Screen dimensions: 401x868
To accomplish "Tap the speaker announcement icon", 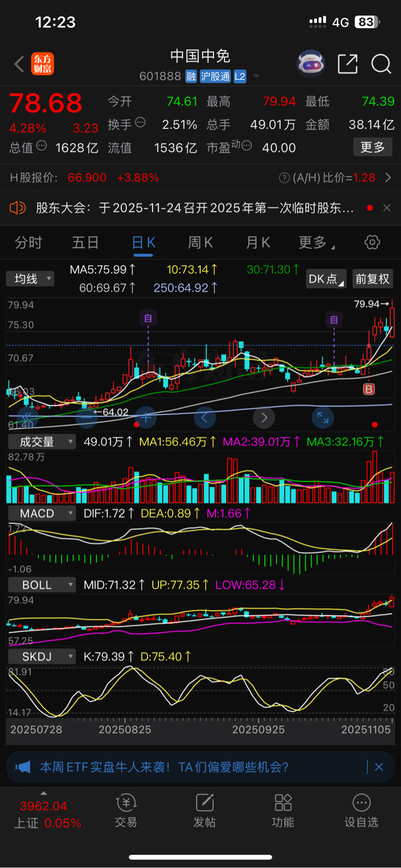I will pos(18,208).
